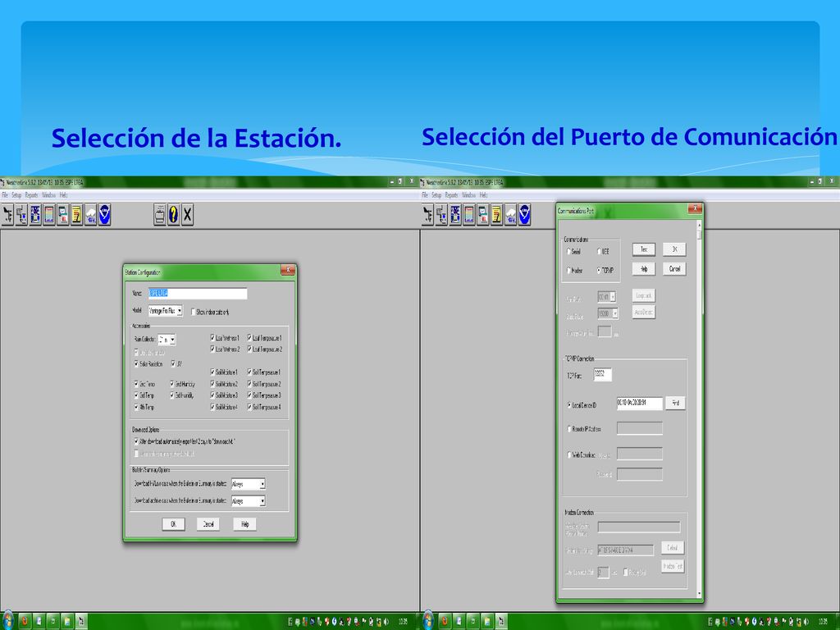
Task: Open File menu in Station Configuration window
Action: point(5,195)
